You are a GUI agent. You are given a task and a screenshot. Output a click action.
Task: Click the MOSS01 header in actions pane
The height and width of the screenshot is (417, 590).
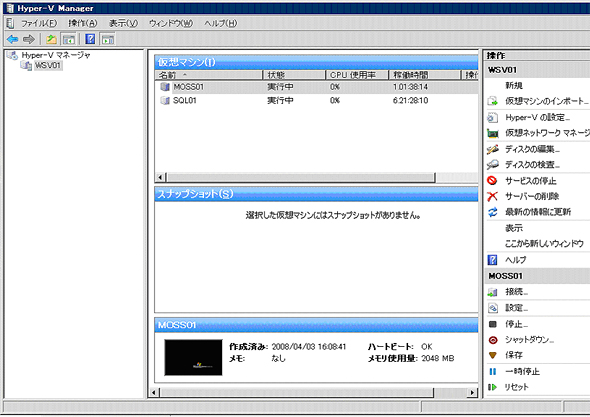[x=537, y=276]
